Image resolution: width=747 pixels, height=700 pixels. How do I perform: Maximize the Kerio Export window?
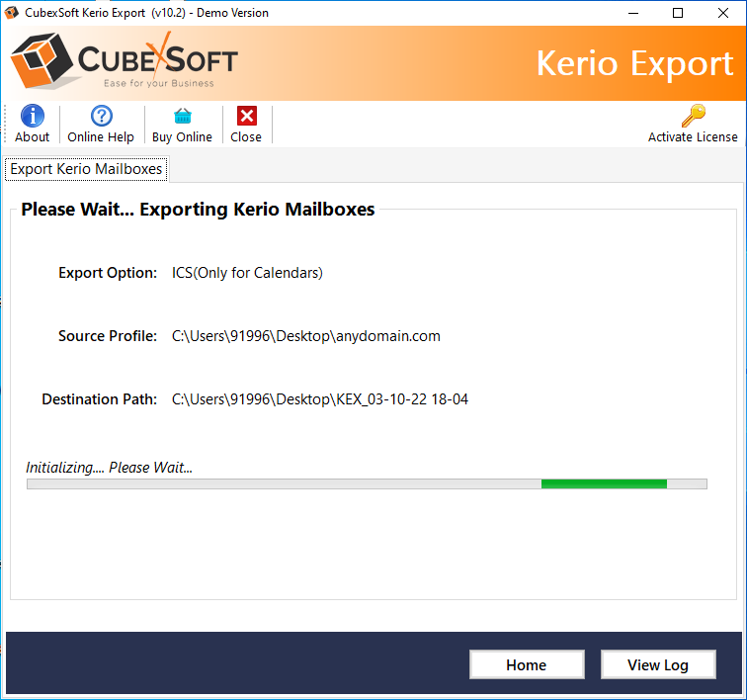point(678,13)
